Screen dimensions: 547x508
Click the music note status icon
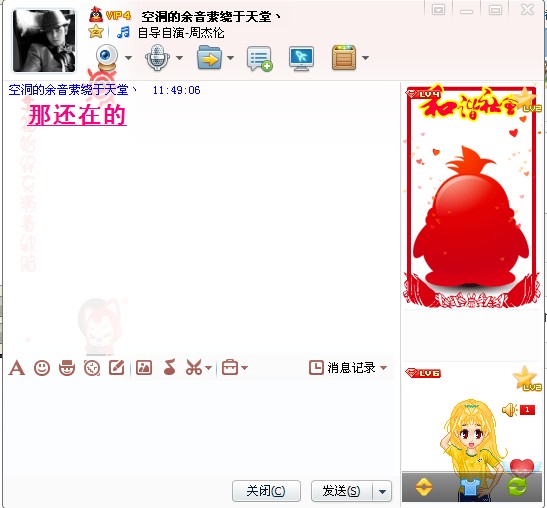tap(123, 32)
